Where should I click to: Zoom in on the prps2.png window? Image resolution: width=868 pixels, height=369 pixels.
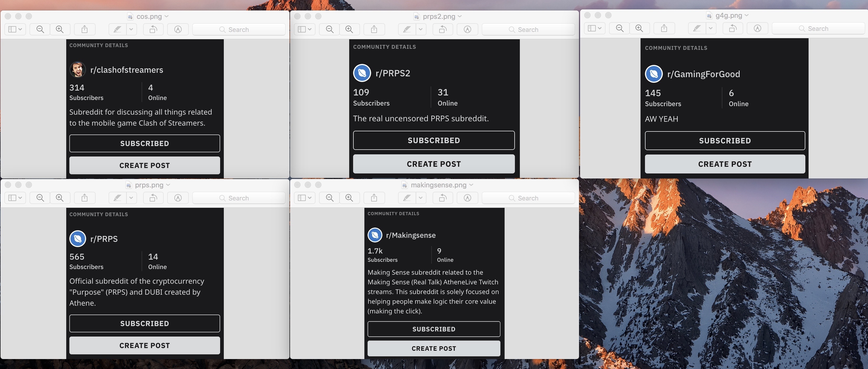(x=349, y=29)
